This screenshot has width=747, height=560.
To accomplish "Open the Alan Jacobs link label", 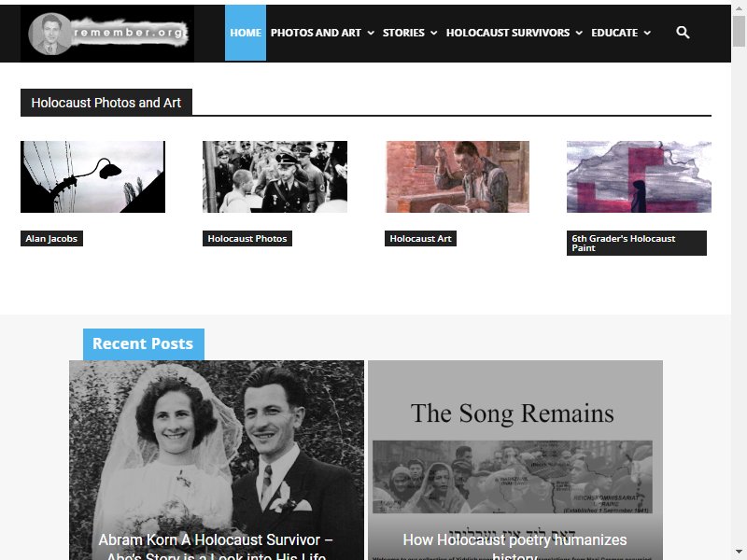I will [51, 239].
